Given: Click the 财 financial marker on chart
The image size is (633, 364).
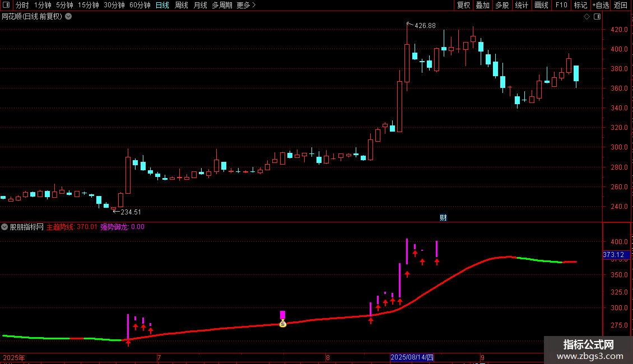Looking at the screenshot, I should (x=443, y=217).
